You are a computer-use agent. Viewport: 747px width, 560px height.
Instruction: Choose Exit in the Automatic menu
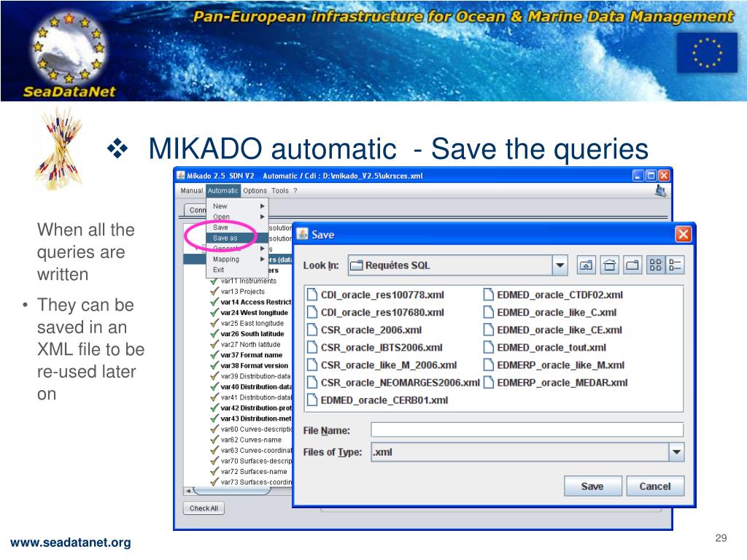click(x=237, y=270)
